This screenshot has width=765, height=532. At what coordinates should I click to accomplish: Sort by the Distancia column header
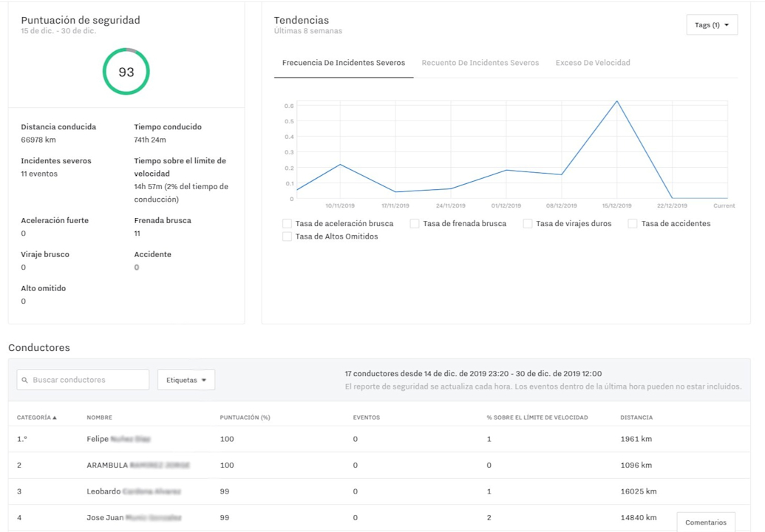pyautogui.click(x=636, y=418)
